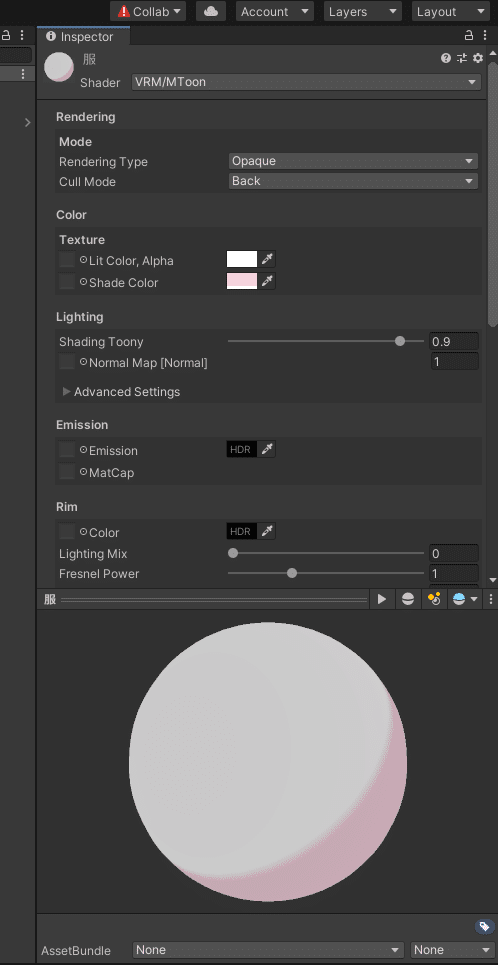Play the material preview animation
The height and width of the screenshot is (965, 498).
point(382,599)
